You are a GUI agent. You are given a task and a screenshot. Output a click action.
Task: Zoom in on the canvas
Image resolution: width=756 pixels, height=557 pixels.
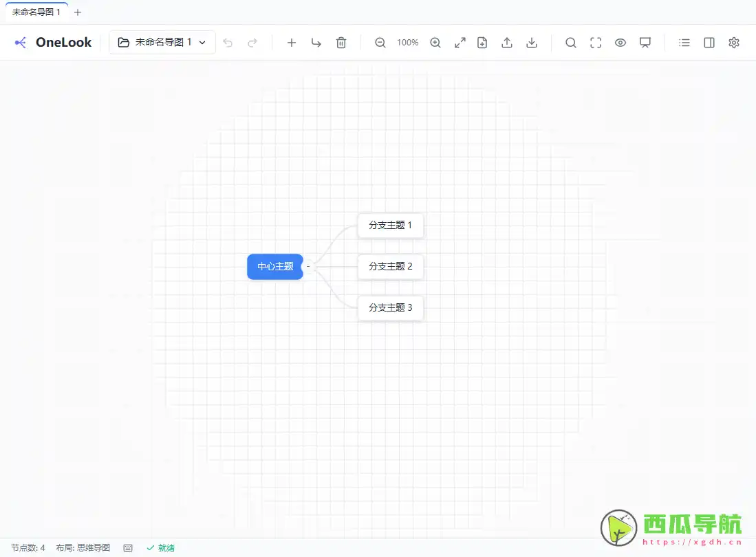[x=435, y=42]
